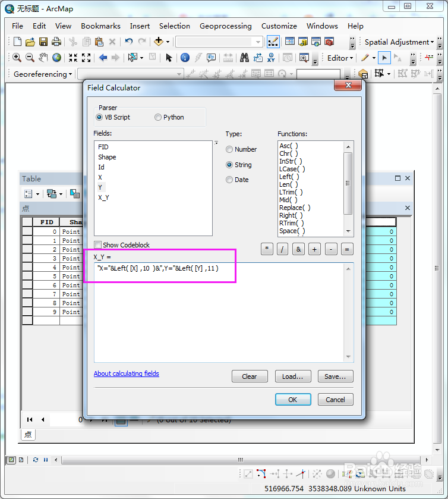Click the Fixed Zoom In icon
This screenshot has width=448, height=499.
(x=73, y=58)
